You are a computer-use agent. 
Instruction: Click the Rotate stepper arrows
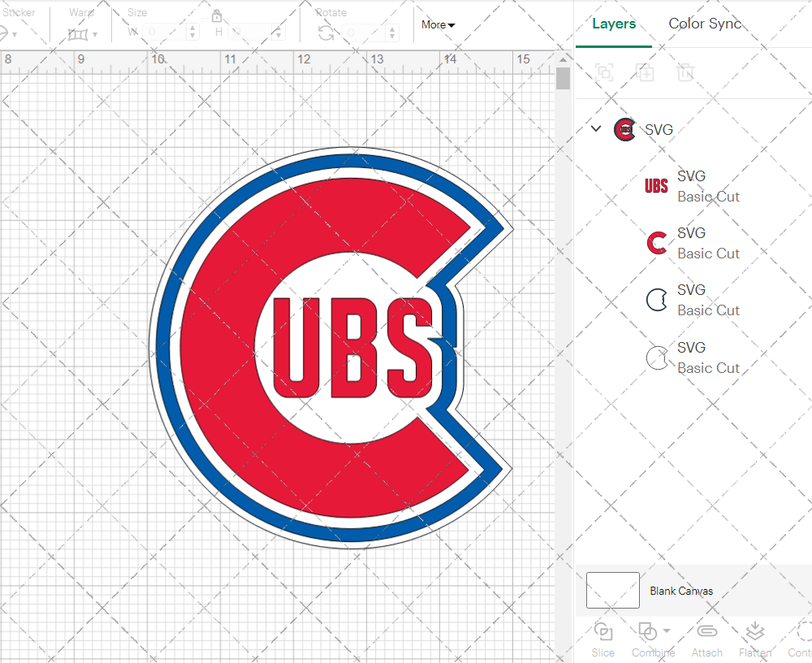click(x=392, y=32)
